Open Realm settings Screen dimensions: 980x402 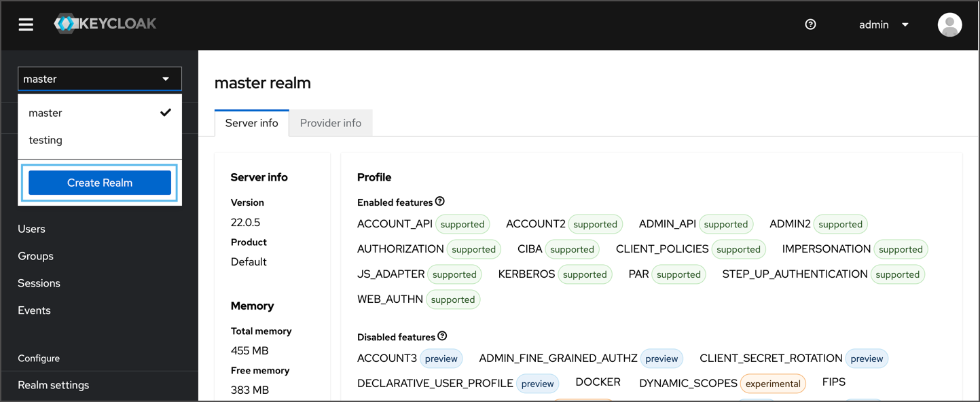point(53,385)
